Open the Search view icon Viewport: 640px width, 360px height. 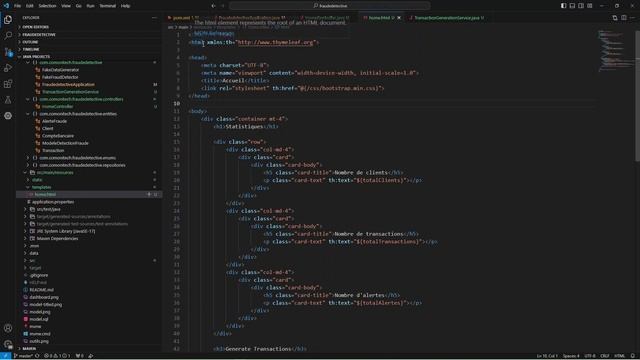(8, 36)
